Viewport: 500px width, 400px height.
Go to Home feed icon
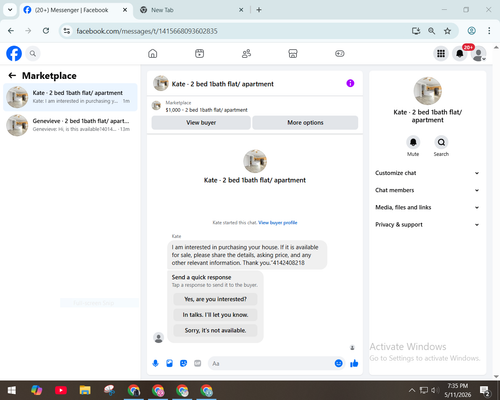[x=153, y=53]
